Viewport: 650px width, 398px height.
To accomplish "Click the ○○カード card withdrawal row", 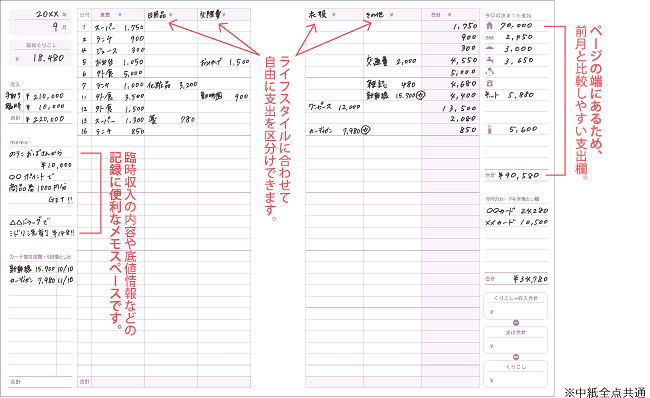I will (517, 211).
